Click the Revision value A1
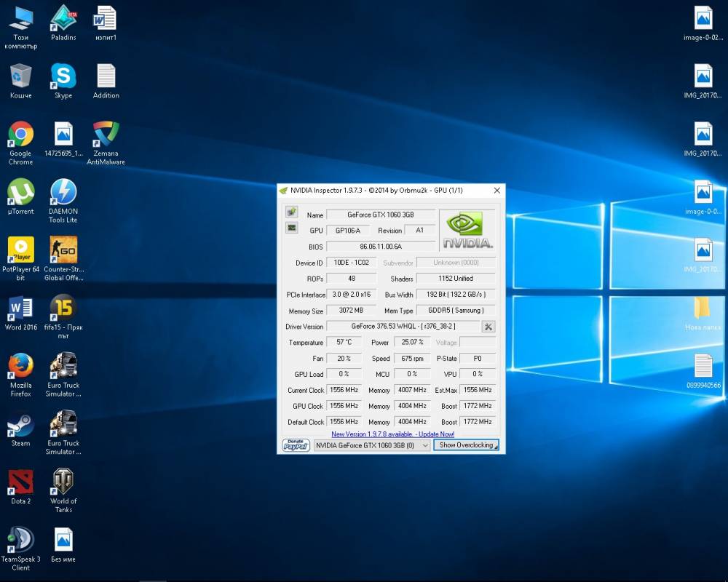This screenshot has width=728, height=582. pyautogui.click(x=420, y=230)
